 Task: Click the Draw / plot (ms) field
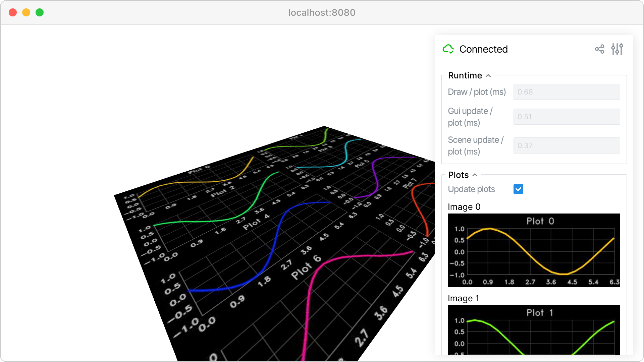pyautogui.click(x=567, y=92)
